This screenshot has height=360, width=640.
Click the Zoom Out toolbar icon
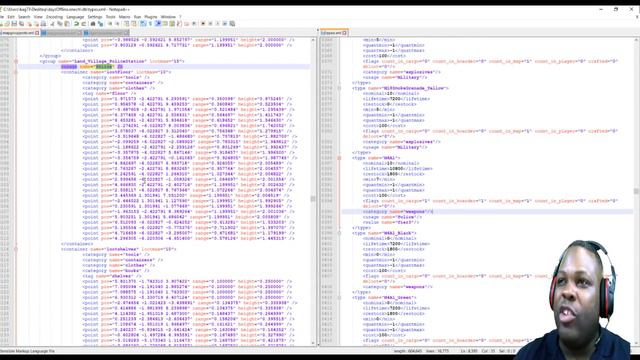pos(117,24)
